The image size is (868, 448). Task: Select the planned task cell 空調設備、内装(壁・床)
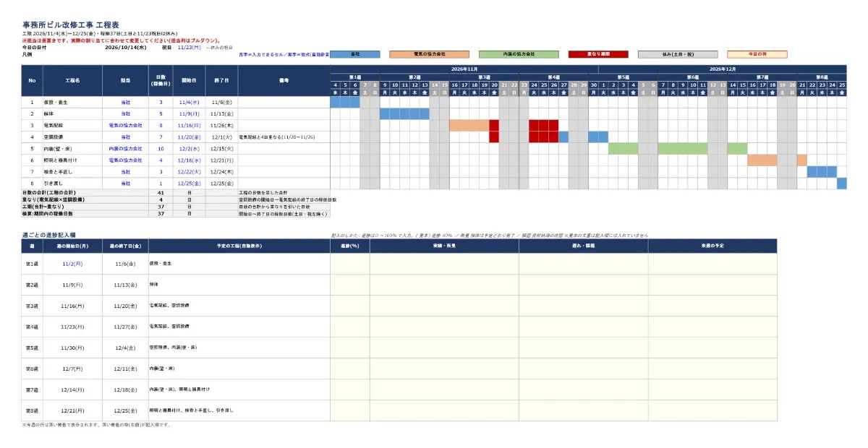coord(239,348)
